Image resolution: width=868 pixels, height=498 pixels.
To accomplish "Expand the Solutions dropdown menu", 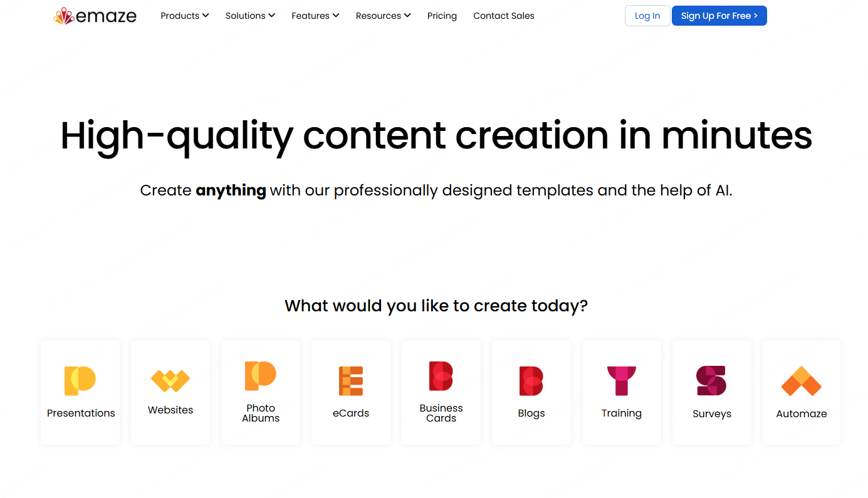I will pos(250,16).
